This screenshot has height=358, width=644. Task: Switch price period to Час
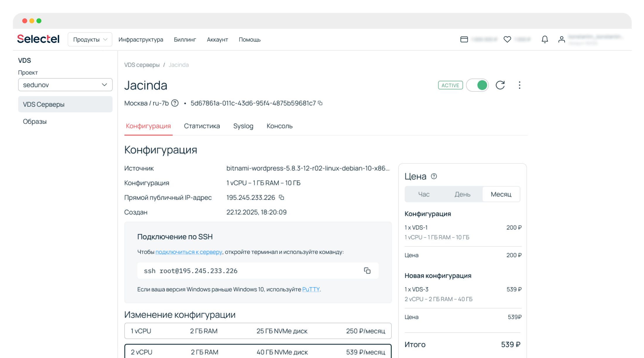click(x=424, y=194)
